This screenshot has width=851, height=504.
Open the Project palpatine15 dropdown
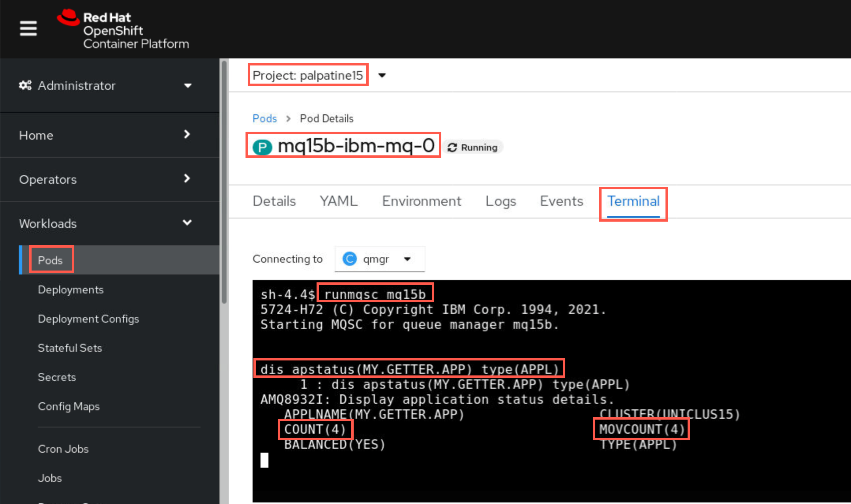pos(319,75)
